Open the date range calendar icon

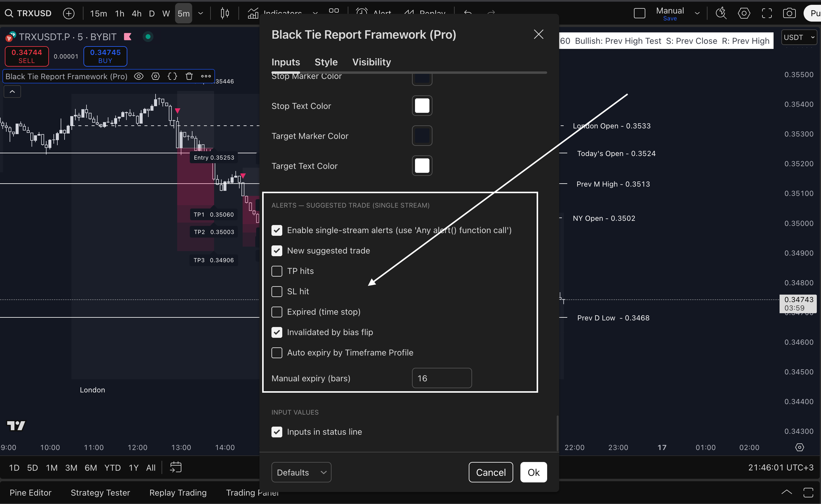(175, 467)
